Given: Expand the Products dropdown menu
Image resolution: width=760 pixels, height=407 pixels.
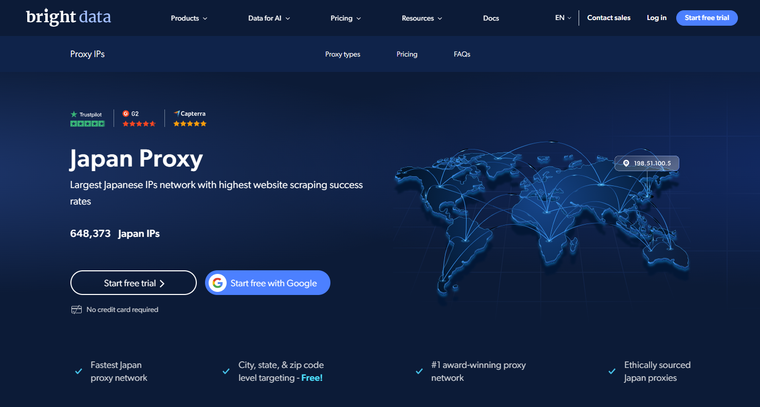Looking at the screenshot, I should (x=189, y=18).
